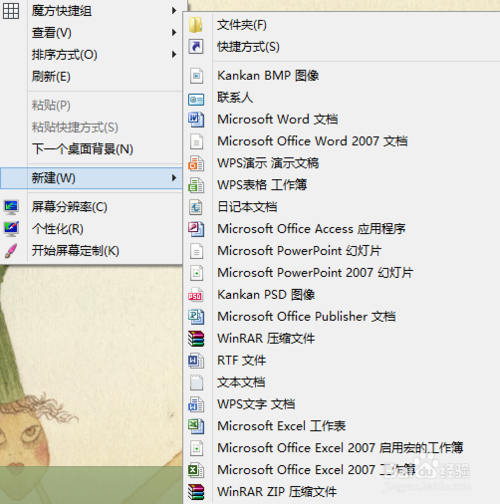Screen dimensions: 500x504
Task: Click the Access icon beside Microsoft Office Access 应用程序
Action: click(196, 229)
